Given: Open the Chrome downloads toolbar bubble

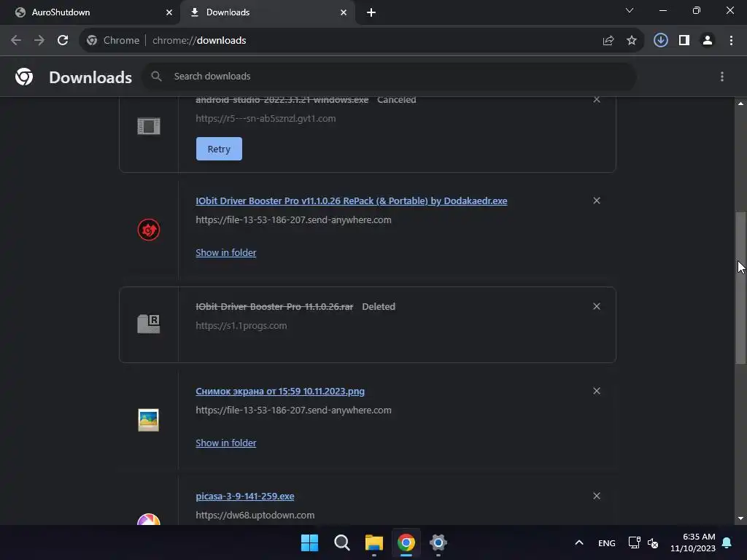Looking at the screenshot, I should [x=660, y=41].
